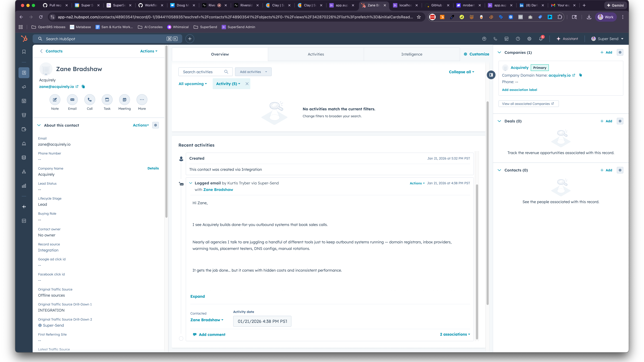
Task: Select the code developer tools sidebar icon
Action: tap(24, 221)
